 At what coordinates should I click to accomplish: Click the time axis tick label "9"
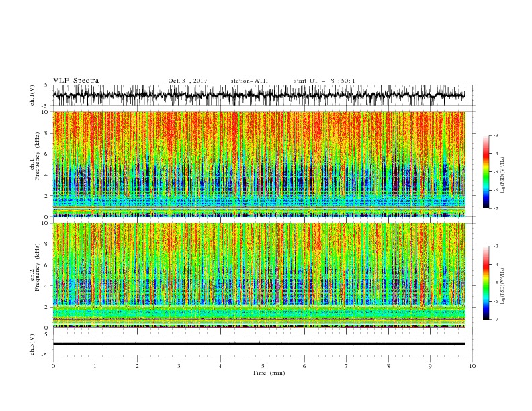pyautogui.click(x=430, y=366)
